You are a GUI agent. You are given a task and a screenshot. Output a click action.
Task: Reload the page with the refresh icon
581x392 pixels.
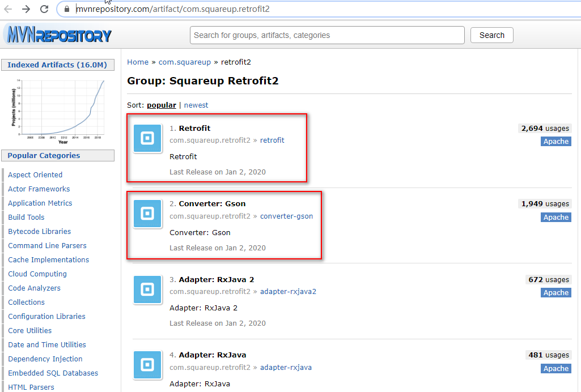44,9
